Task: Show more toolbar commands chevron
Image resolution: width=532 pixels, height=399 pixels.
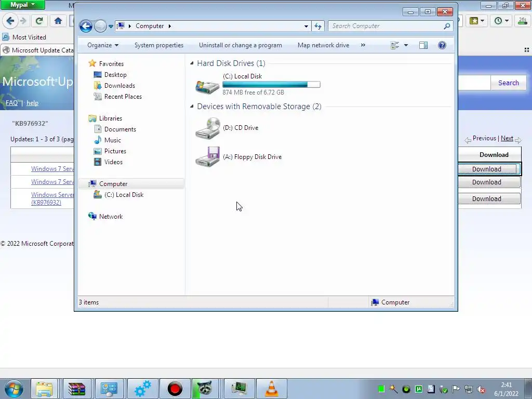Action: pos(363,45)
